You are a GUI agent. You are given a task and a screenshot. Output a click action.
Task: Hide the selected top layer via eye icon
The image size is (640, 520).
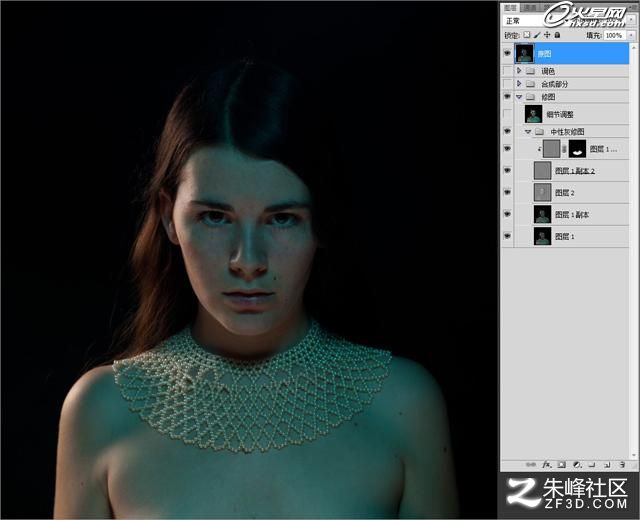point(507,53)
